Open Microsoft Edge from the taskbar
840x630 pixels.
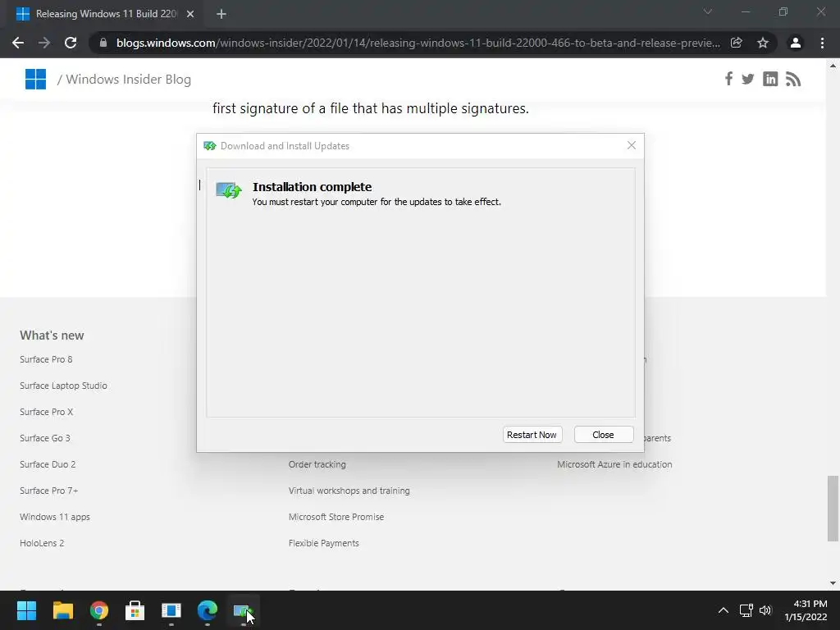pyautogui.click(x=208, y=610)
